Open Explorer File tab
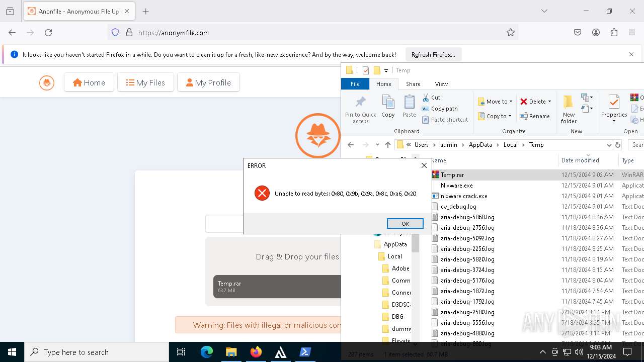The height and width of the screenshot is (362, 644). [x=355, y=84]
